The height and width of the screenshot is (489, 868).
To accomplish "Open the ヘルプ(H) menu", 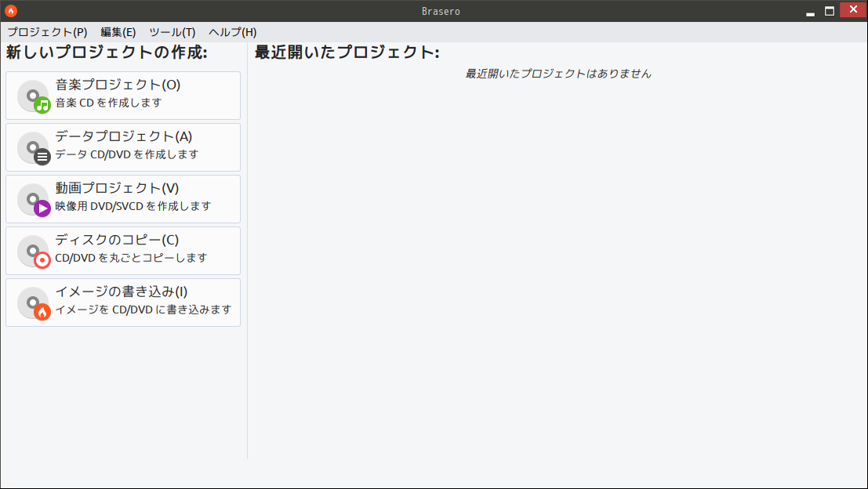I will pos(233,32).
